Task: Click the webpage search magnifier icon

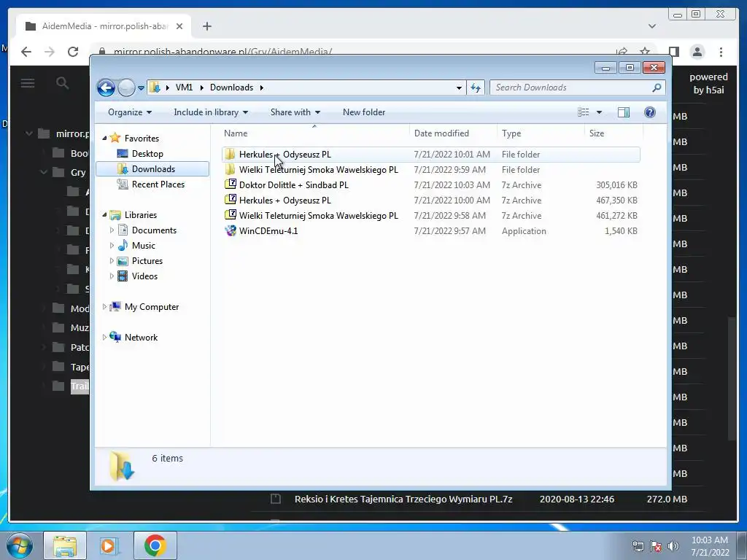Action: (63, 83)
